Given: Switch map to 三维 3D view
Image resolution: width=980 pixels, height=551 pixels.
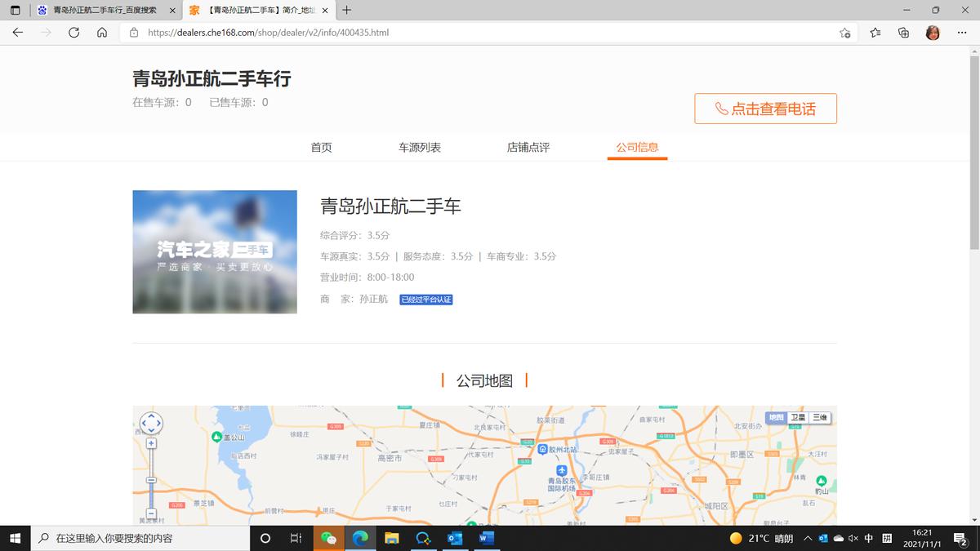Looking at the screenshot, I should point(821,418).
